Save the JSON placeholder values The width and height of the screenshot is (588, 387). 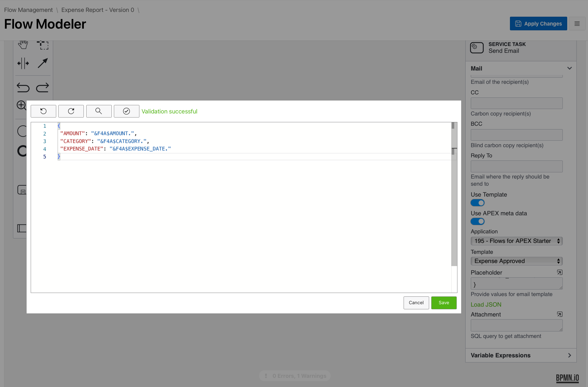443,303
